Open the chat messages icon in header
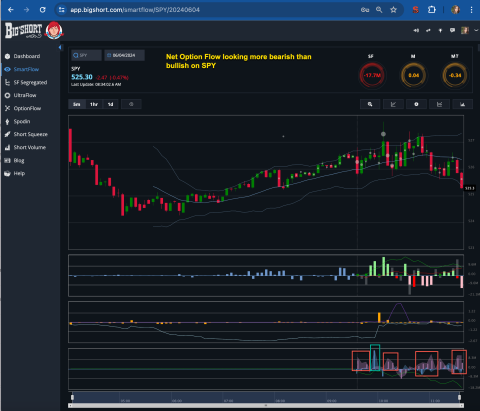Image resolution: width=480 pixels, height=411 pixels. pyautogui.click(x=452, y=30)
